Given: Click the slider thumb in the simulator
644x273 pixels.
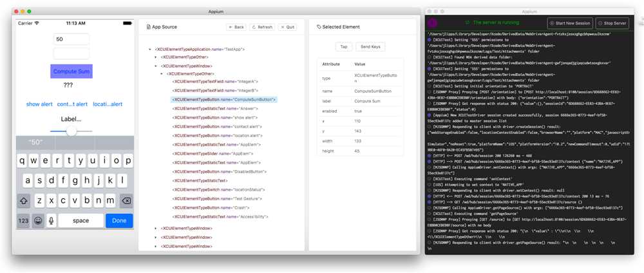Looking at the screenshot, I should point(71,131).
